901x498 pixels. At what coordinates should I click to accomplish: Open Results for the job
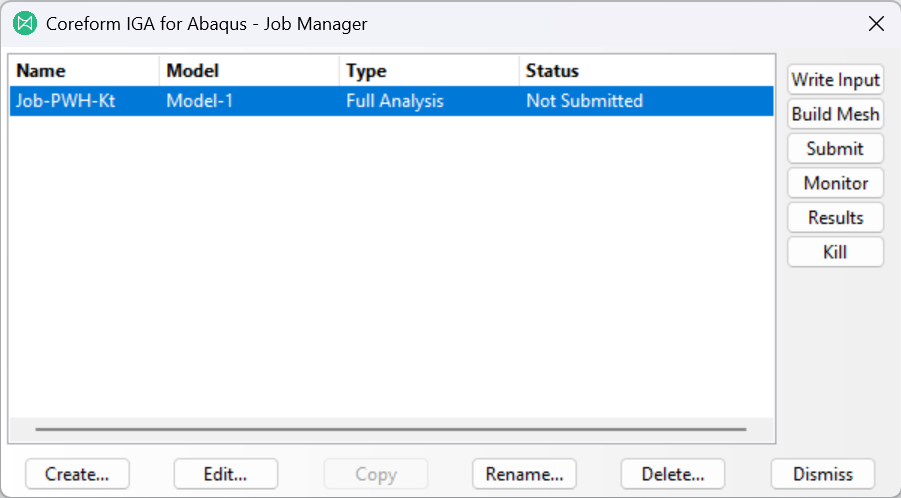coord(835,218)
